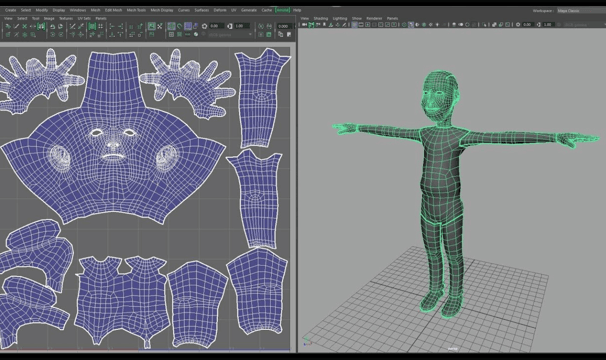606x360 pixels.
Task: Toggle the Lock Camera icon in viewport toolbar
Action: click(x=311, y=24)
